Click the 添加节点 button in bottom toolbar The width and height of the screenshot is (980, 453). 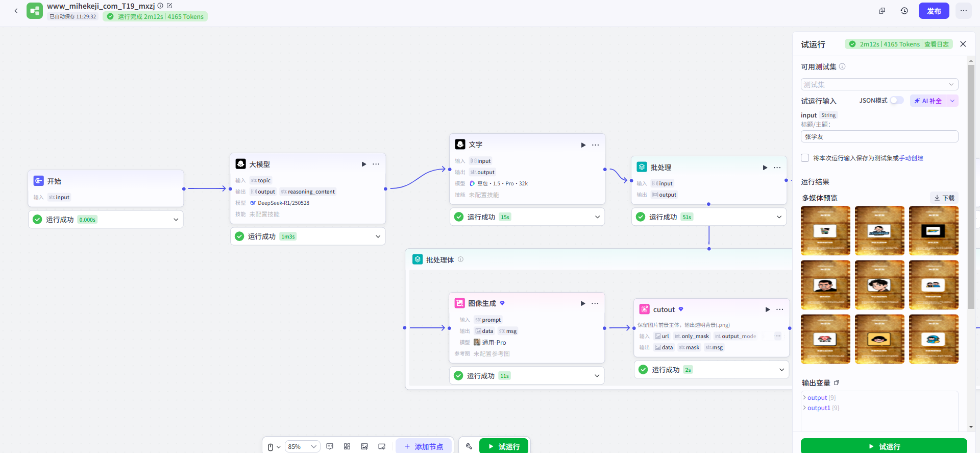pos(424,446)
